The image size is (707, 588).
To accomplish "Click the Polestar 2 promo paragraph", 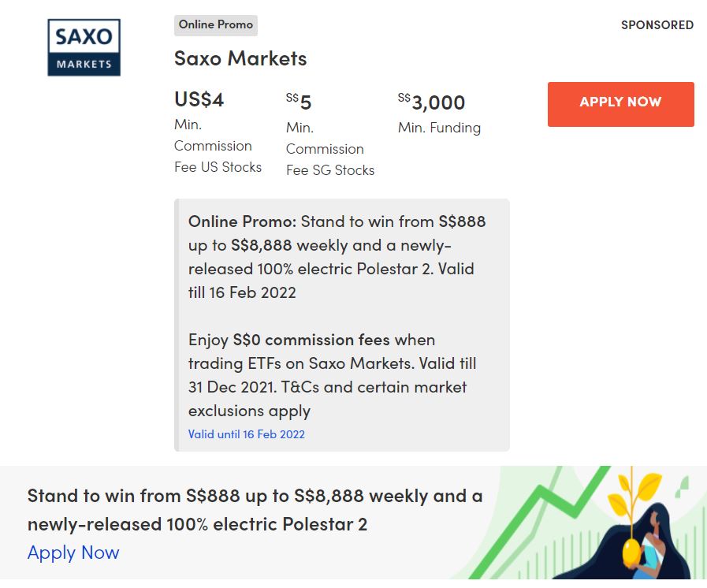I will tap(337, 256).
